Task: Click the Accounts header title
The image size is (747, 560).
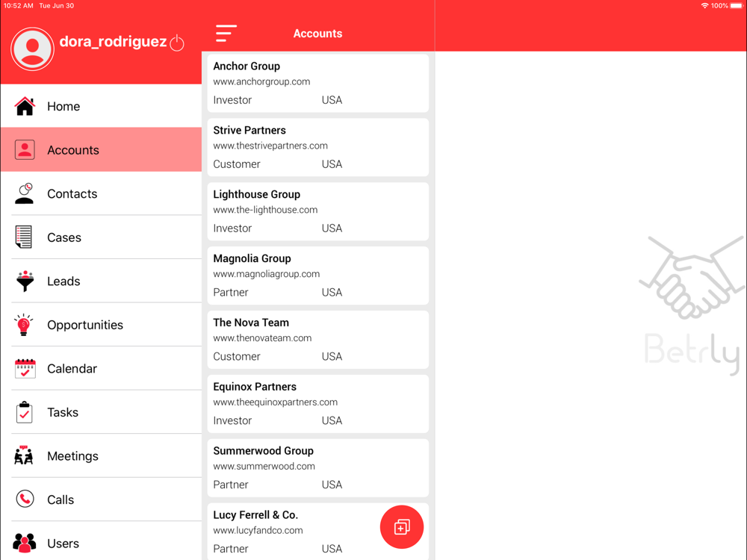Action: (x=317, y=34)
